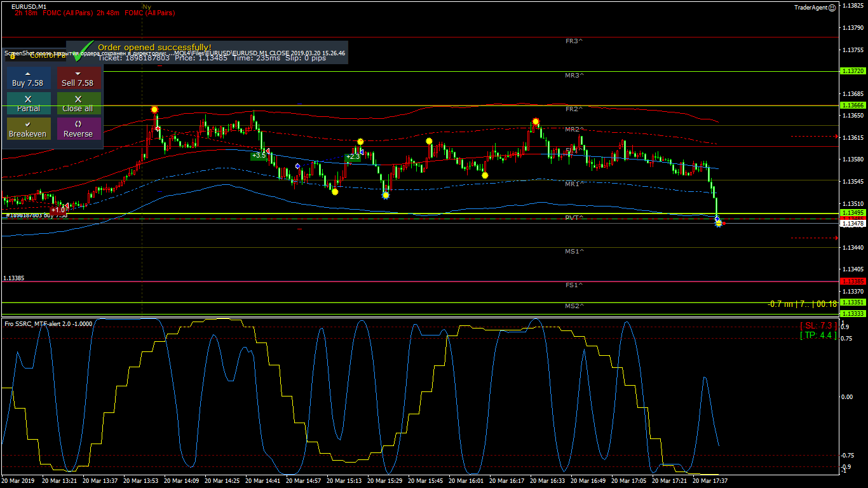Click the blue diamond marker near 14:45
This screenshot has width=868, height=488.
point(297,166)
